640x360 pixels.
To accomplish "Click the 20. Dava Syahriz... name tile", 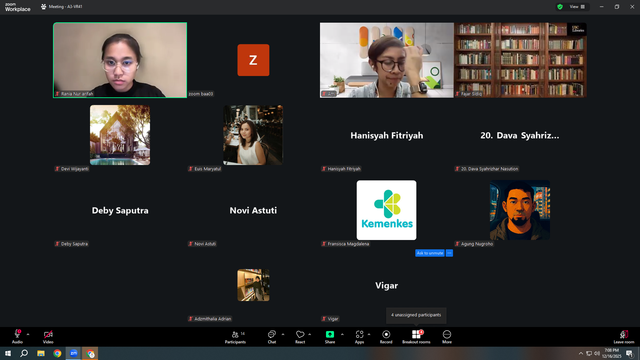I will [520, 136].
